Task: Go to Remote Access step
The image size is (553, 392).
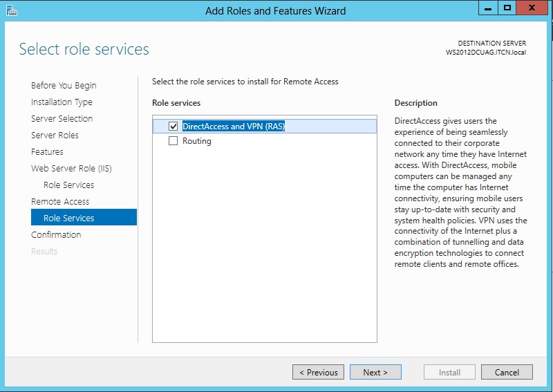Action: [x=60, y=202]
